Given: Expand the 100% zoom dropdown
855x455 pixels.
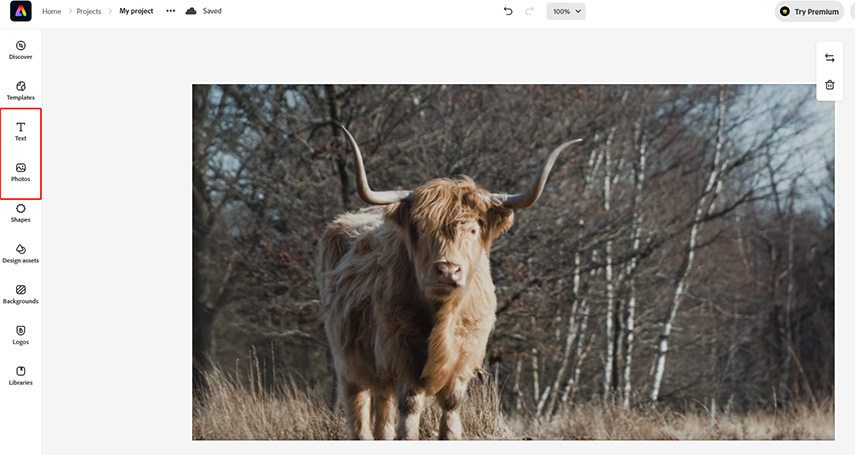Looking at the screenshot, I should 566,11.
